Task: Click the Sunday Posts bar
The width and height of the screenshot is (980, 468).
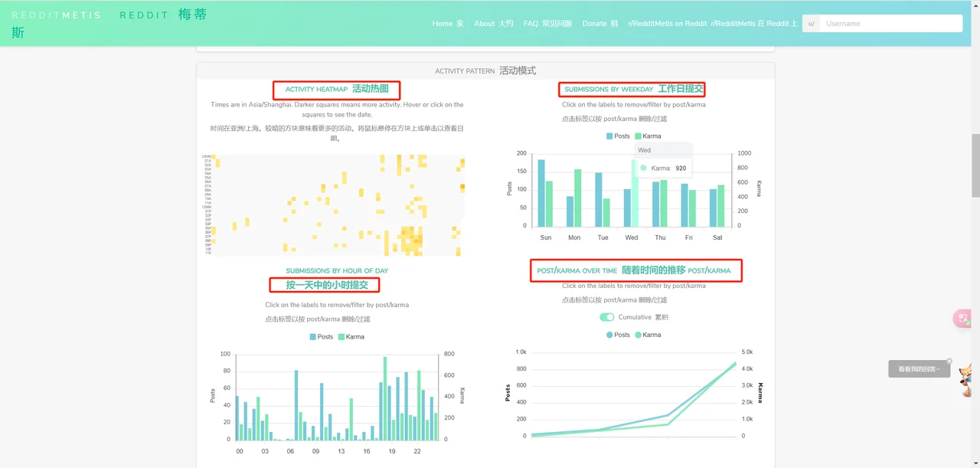Action: 541,193
